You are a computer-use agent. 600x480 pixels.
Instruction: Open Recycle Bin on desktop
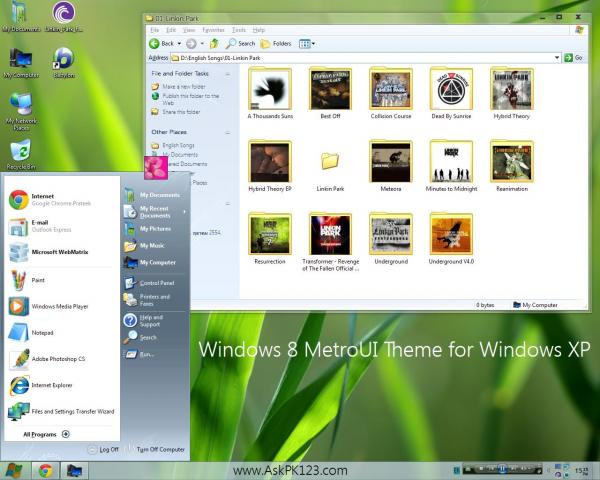tap(21, 155)
